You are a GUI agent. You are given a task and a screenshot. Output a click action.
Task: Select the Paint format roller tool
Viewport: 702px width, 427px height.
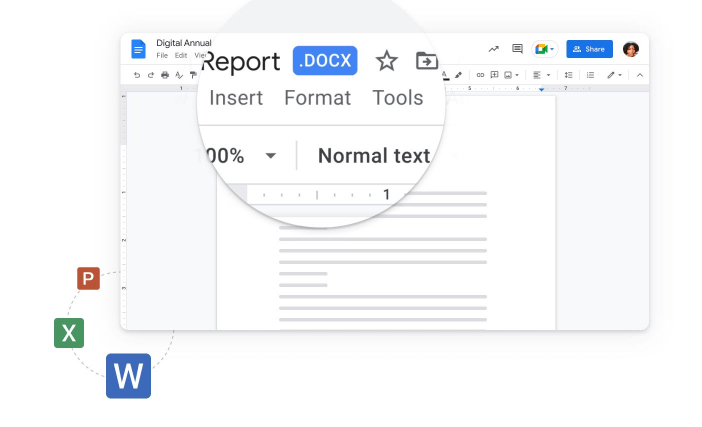[193, 75]
